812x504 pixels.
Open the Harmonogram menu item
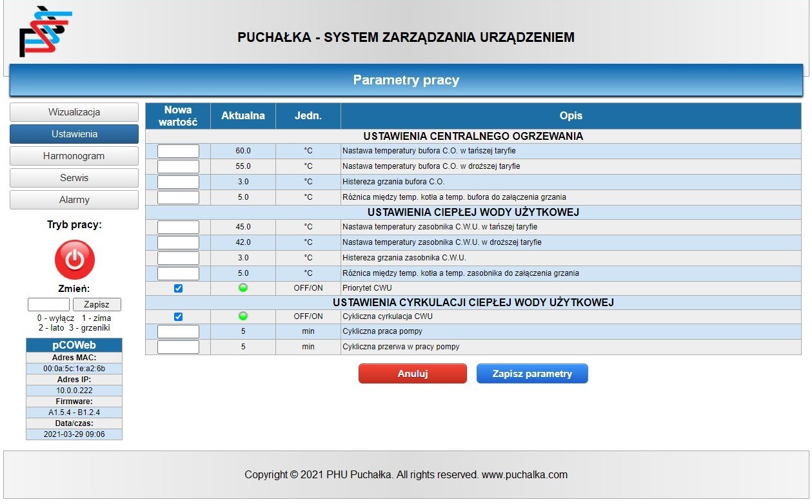coord(74,156)
